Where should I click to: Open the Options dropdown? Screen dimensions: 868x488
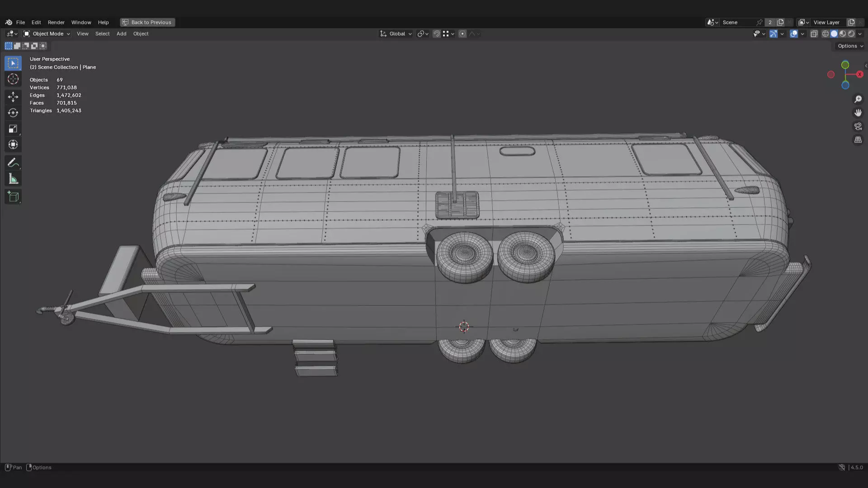point(849,46)
